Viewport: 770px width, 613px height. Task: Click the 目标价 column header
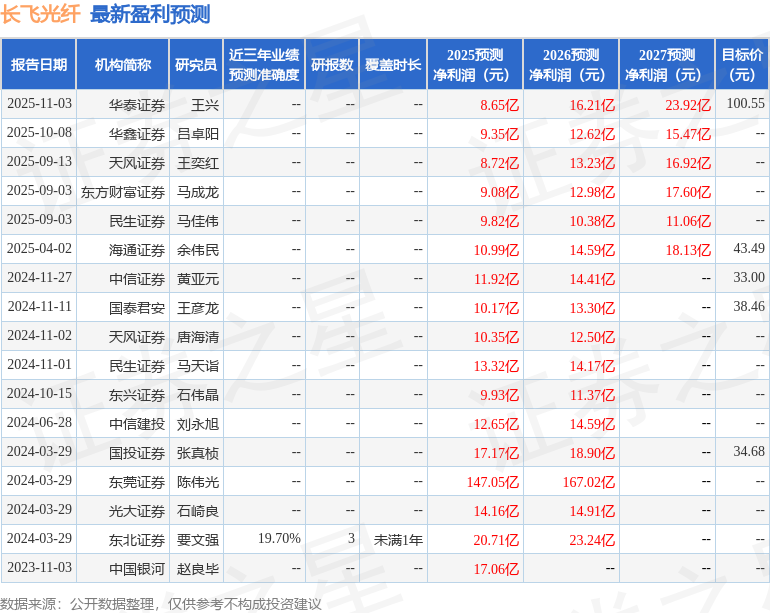(742, 64)
